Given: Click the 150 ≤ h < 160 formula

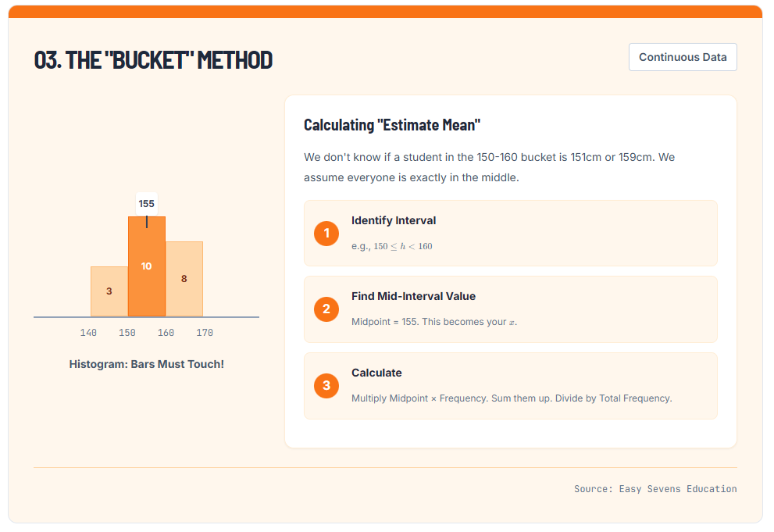Looking at the screenshot, I should (x=402, y=246).
